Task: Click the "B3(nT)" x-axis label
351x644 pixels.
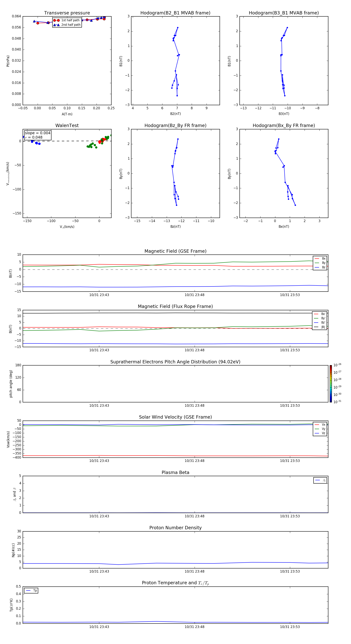Action: [284, 114]
